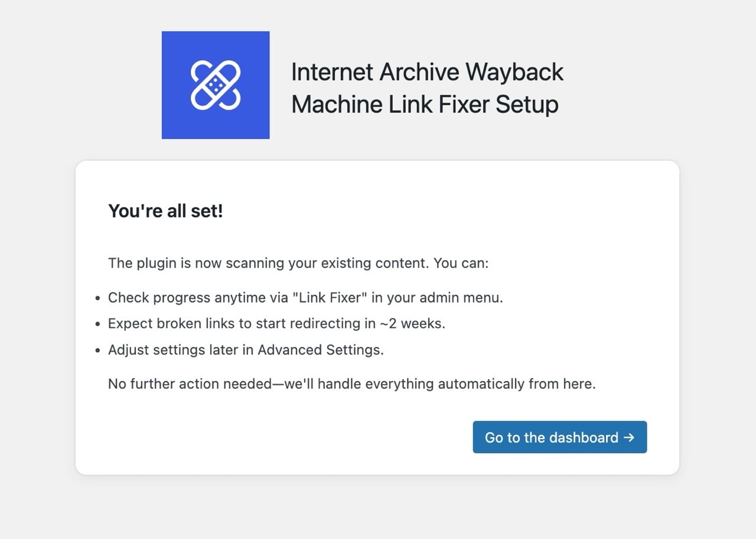Click the 'Go to the dashboard' button
756x539 pixels.
pyautogui.click(x=559, y=437)
